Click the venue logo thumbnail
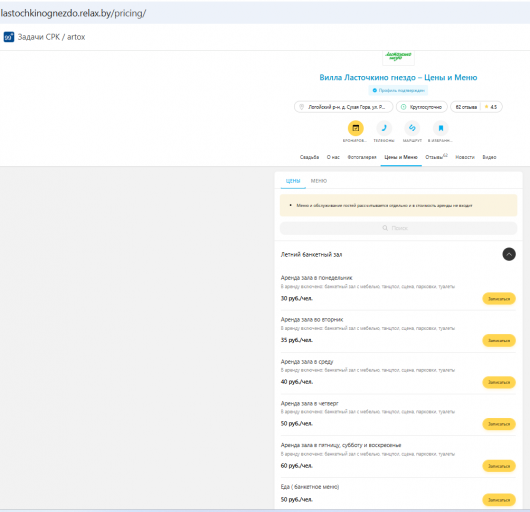Viewport: 530px width, 512px height. pyautogui.click(x=398, y=57)
